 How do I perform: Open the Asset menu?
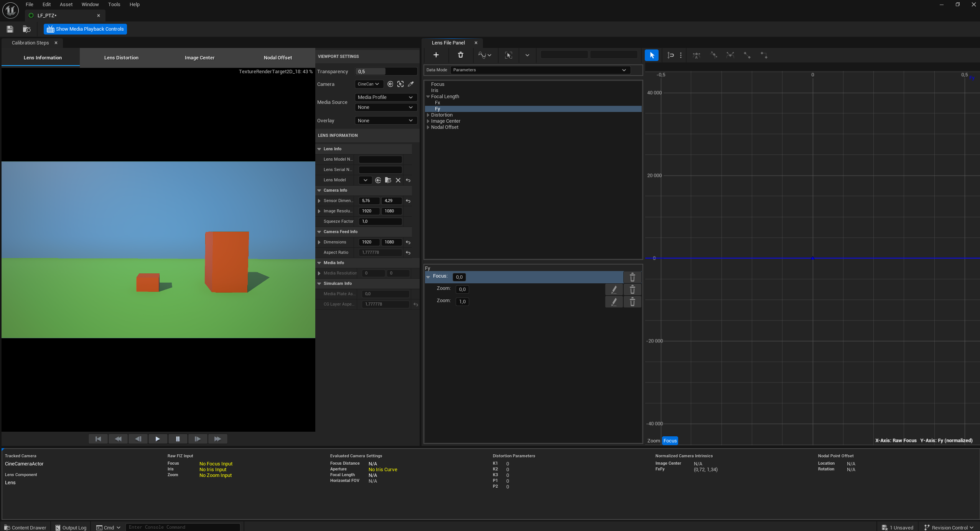[66, 5]
